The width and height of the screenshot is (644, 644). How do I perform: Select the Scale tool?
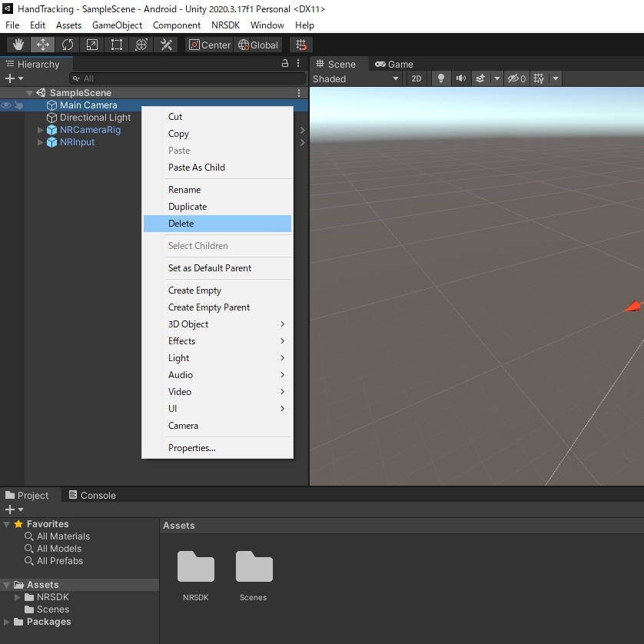(92, 45)
